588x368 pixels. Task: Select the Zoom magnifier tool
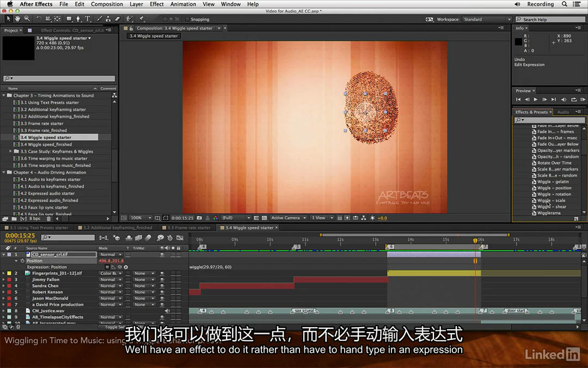[x=27, y=19]
